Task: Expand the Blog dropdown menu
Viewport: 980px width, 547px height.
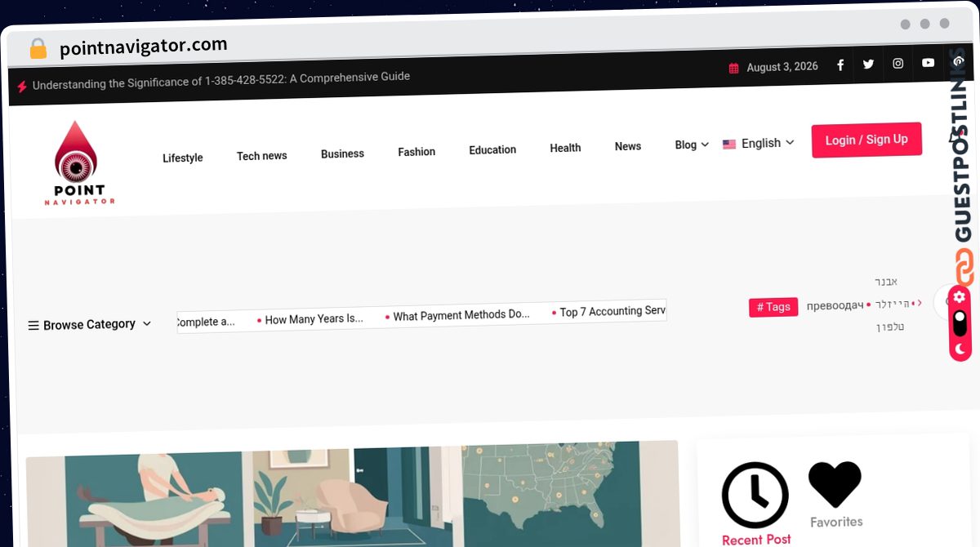Action: pyautogui.click(x=692, y=145)
